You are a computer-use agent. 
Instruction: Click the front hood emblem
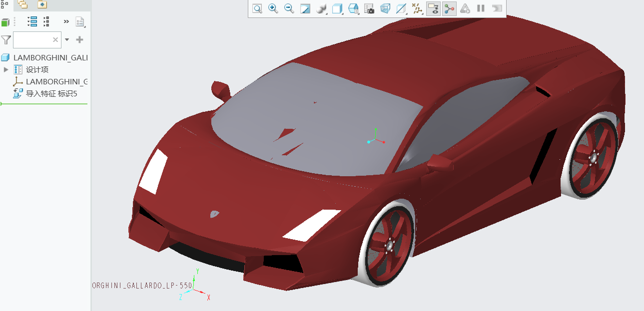[214, 214]
